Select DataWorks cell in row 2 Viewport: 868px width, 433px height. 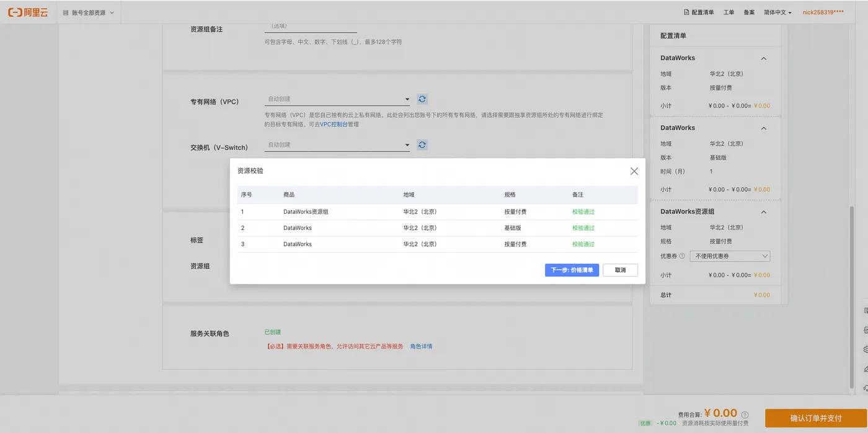(298, 228)
